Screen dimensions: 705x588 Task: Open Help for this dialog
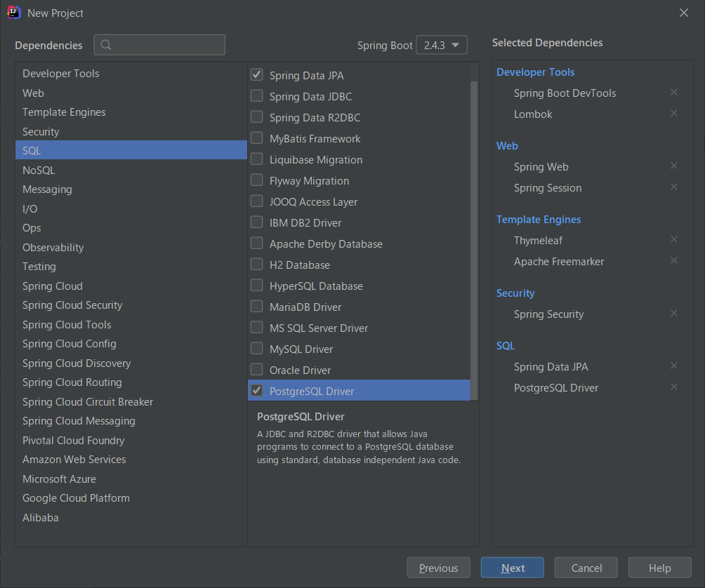(659, 568)
